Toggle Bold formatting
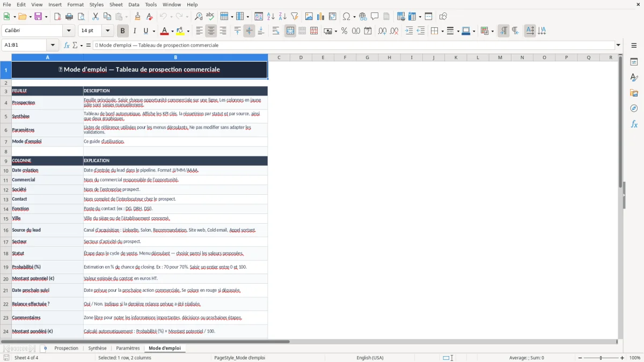 coord(122,31)
